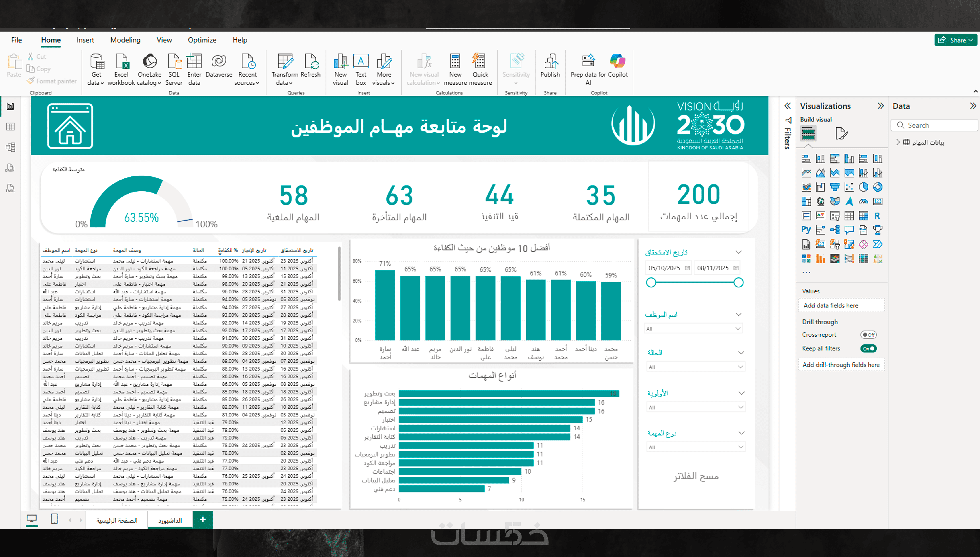Open the Modeling ribbon tab
Image resolution: width=980 pixels, height=557 pixels.
pyautogui.click(x=125, y=40)
